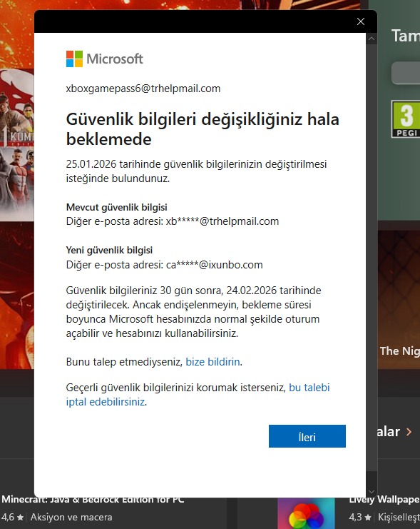Click the dialog's vertical scrollbar track
420x529 pixels.
[x=372, y=265]
